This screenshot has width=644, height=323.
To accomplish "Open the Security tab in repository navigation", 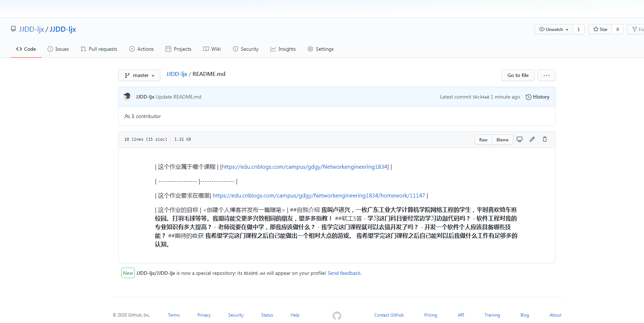I will [x=246, y=49].
